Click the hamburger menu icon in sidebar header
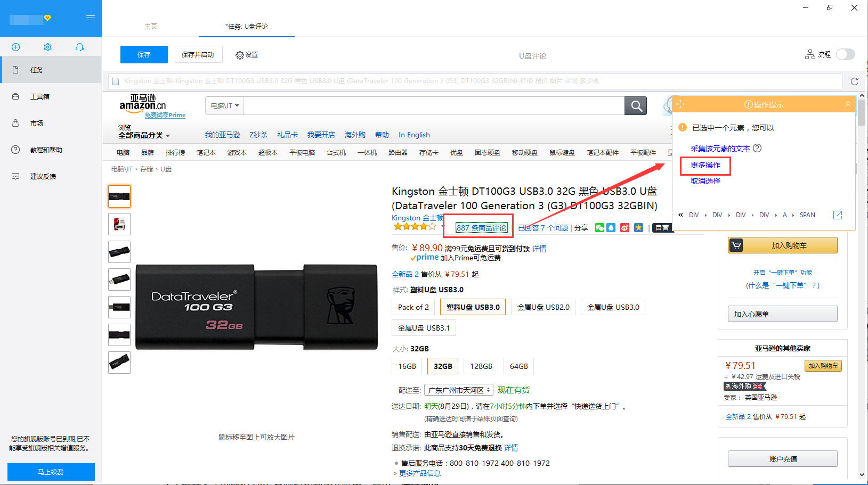 tap(91, 18)
